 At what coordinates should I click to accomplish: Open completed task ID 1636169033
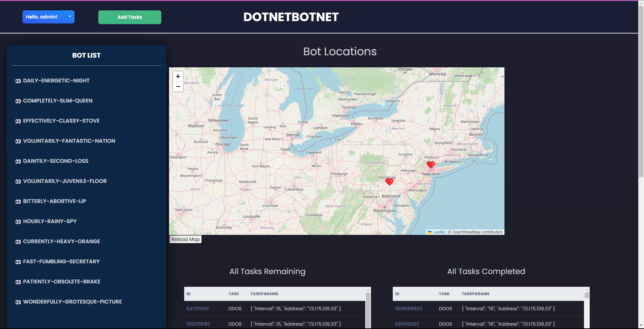click(408, 309)
